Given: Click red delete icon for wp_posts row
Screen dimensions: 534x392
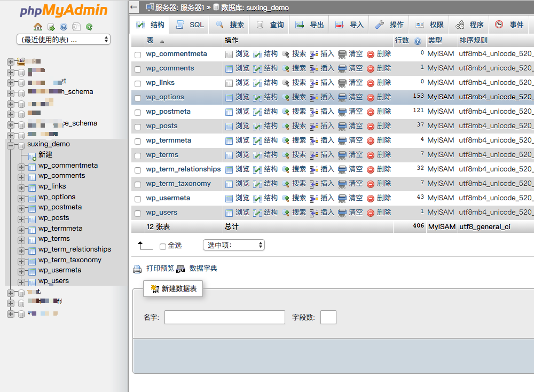Looking at the screenshot, I should 371,127.
